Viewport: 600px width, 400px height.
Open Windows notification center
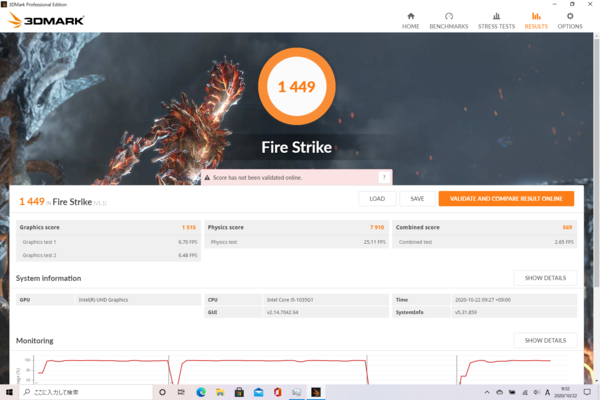(587, 392)
